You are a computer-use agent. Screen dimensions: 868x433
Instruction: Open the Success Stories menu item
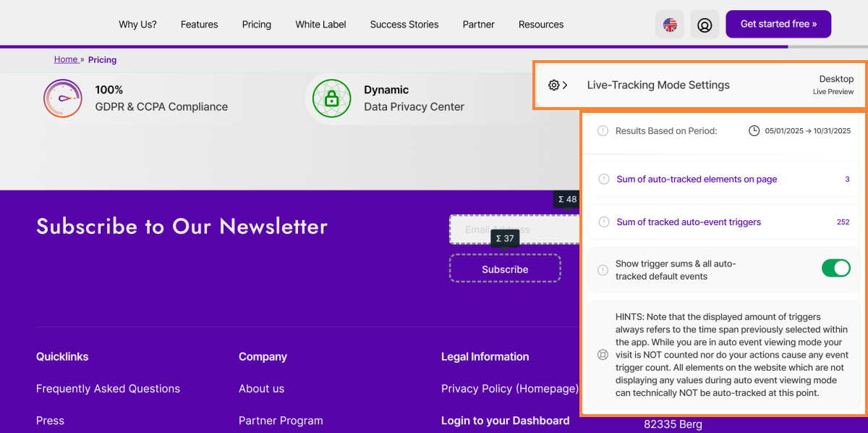(404, 25)
